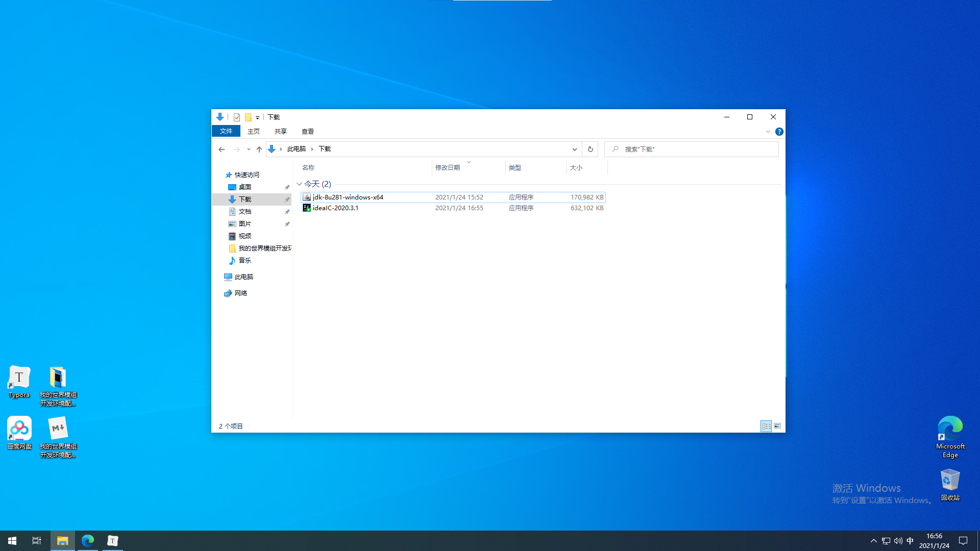Open the 查看 ribbon tab
Screen dimensions: 980x551
pos(307,132)
